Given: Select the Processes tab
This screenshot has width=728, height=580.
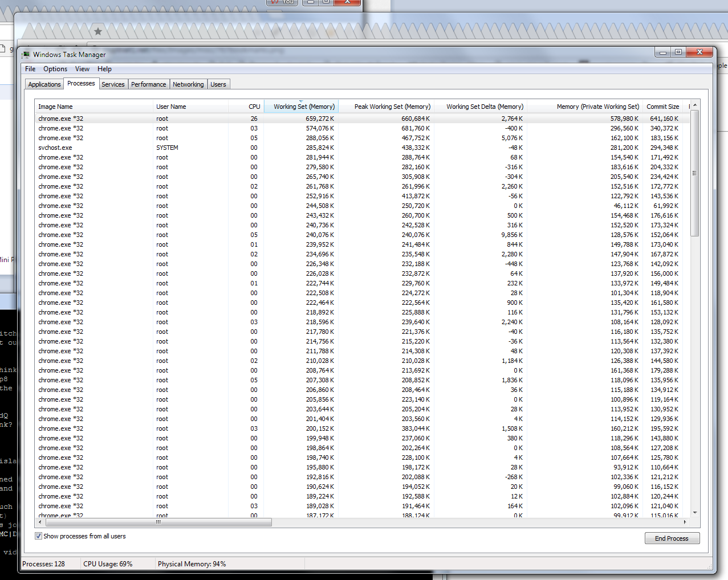Looking at the screenshot, I should point(81,83).
